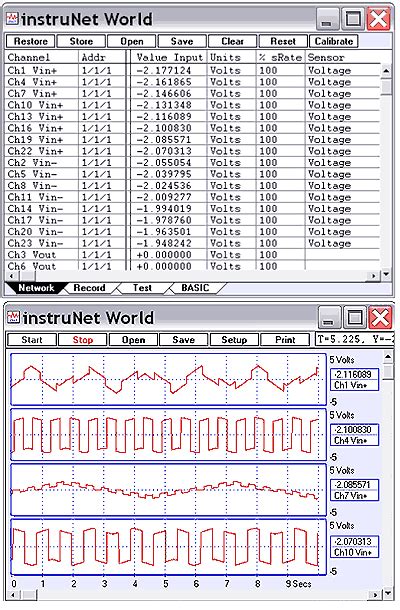
Task: Minimize the network window
Action: click(327, 19)
